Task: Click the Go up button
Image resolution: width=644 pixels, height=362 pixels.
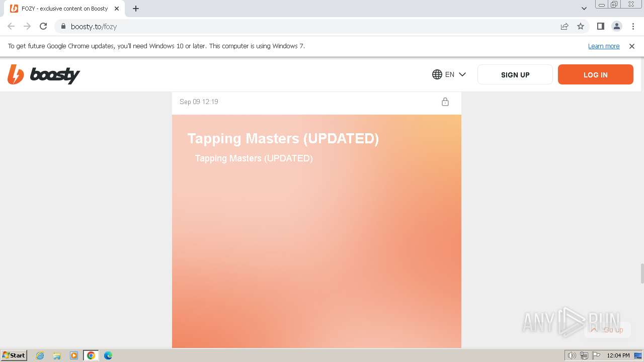Action: click(607, 330)
